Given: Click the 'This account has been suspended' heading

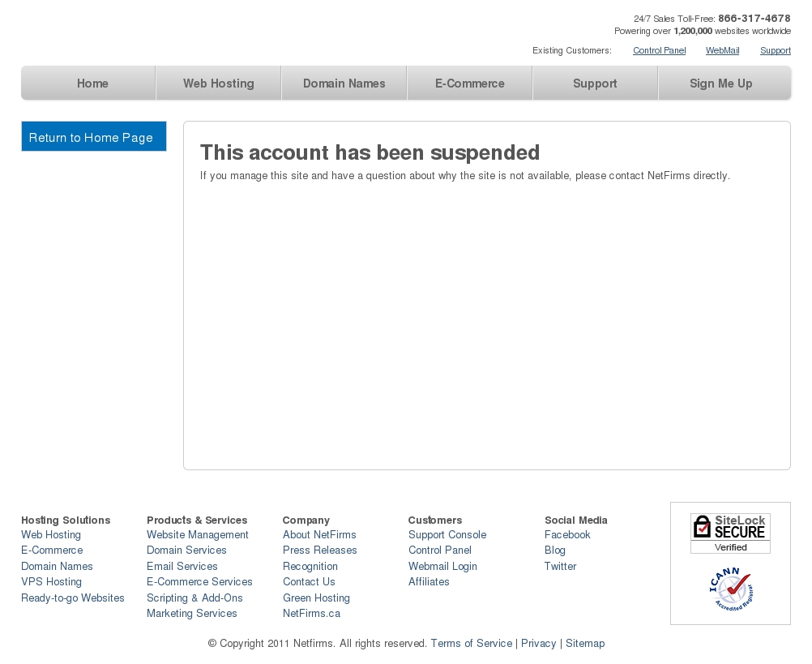Looking at the screenshot, I should (370, 152).
